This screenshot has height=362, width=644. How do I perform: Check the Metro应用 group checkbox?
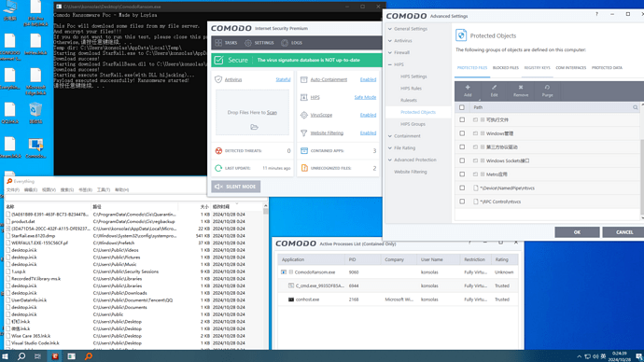[x=462, y=174]
